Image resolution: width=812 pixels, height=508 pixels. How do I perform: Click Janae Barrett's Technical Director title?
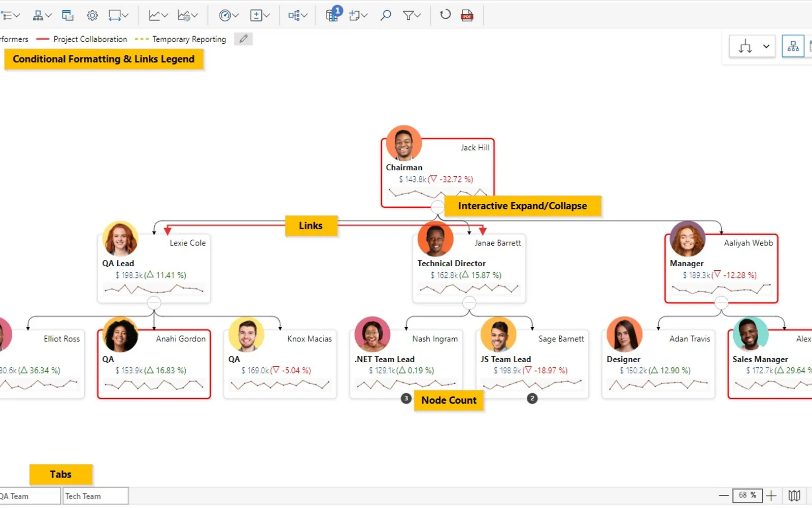coord(451,263)
